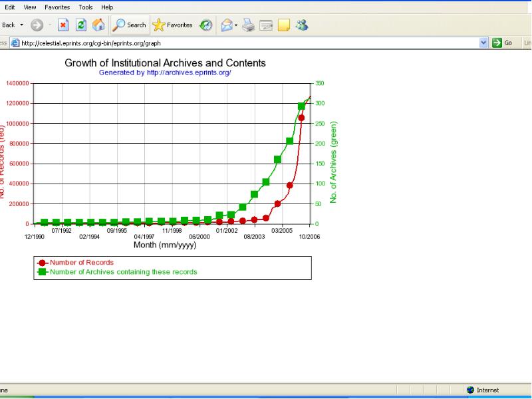
Task: Click the 600000 y-axis label
Action: (x=19, y=164)
